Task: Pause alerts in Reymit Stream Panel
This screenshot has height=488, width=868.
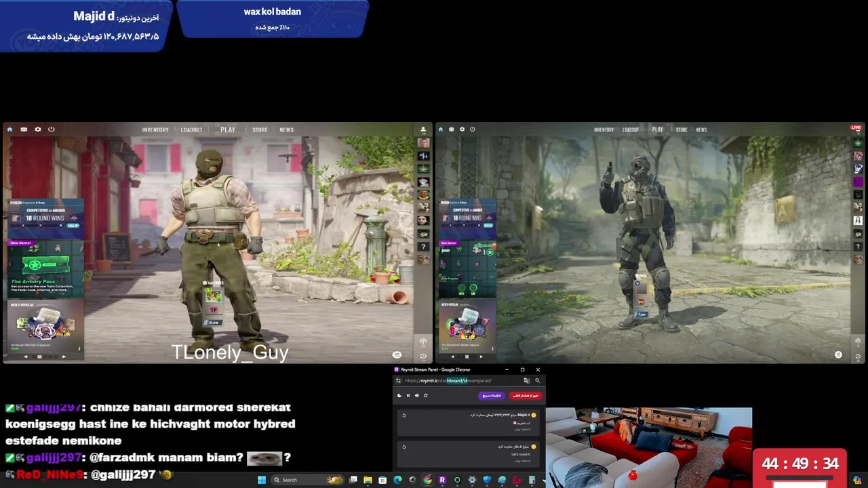Action: pos(408,395)
